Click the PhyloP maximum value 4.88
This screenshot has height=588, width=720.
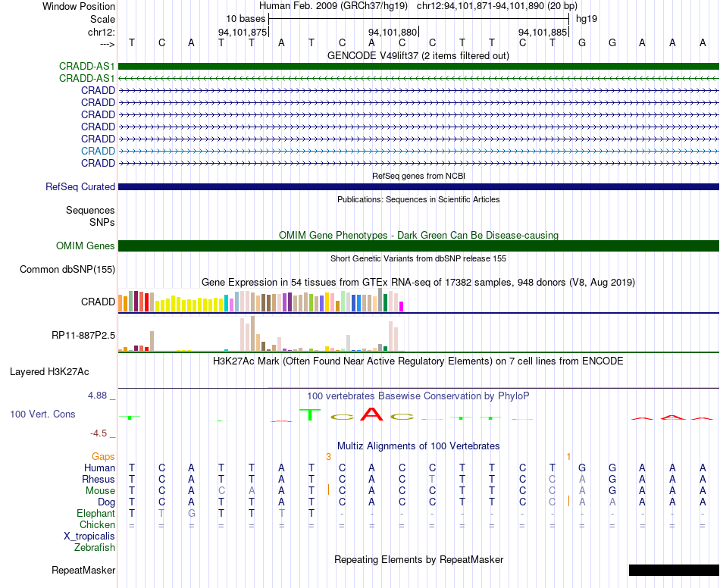tap(97, 396)
